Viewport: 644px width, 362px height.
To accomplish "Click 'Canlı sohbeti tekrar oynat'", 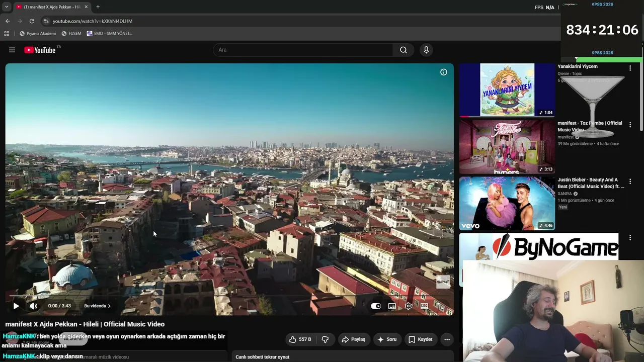I will tap(263, 357).
